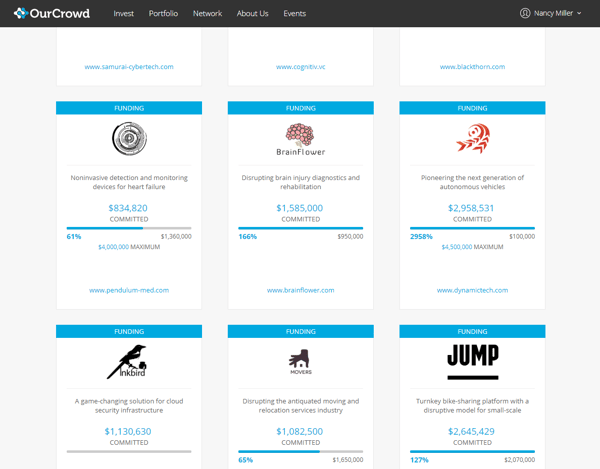600x469 pixels.
Task: Click FUNDING banner on Inkbird card
Action: (129, 331)
